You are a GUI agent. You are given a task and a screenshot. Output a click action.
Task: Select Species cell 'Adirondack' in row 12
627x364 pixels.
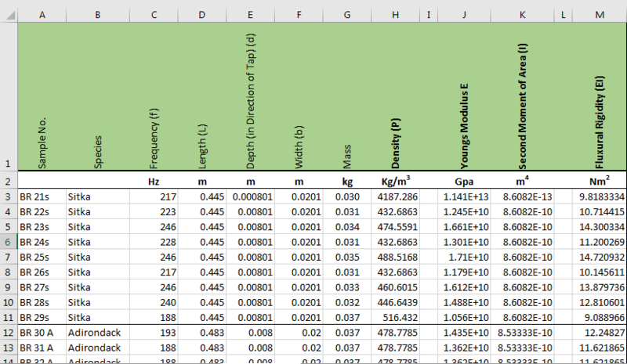point(97,333)
